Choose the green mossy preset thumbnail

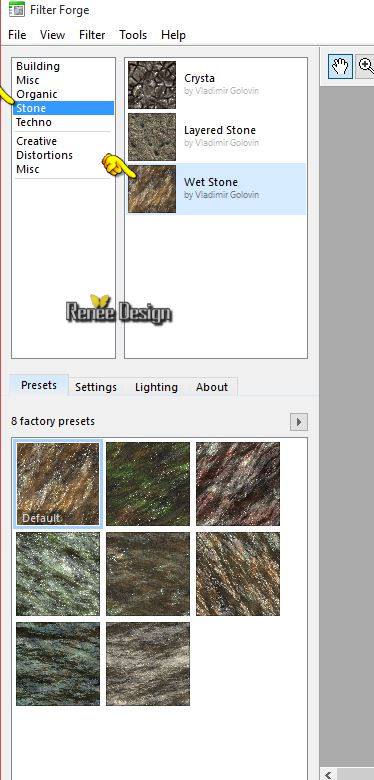point(148,484)
